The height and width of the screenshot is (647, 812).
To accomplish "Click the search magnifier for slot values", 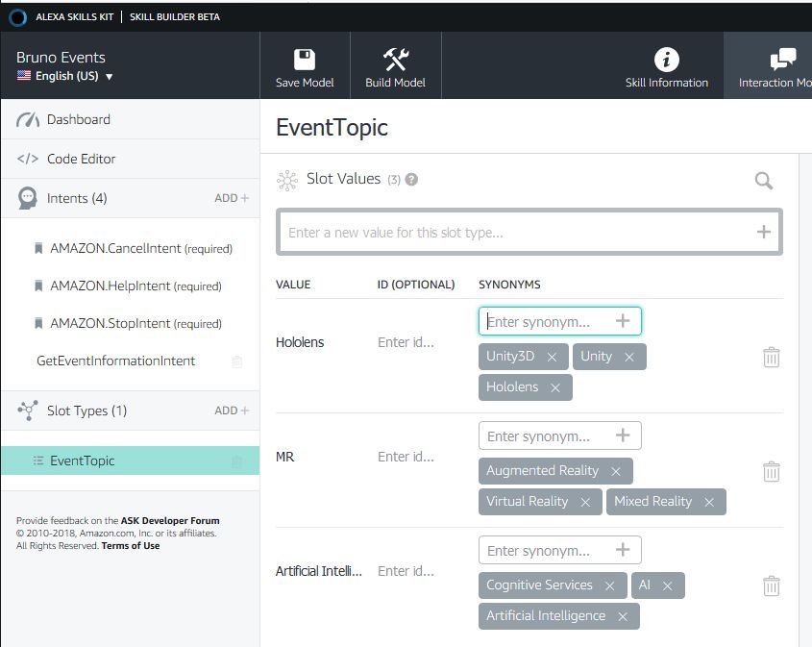I will (x=764, y=181).
